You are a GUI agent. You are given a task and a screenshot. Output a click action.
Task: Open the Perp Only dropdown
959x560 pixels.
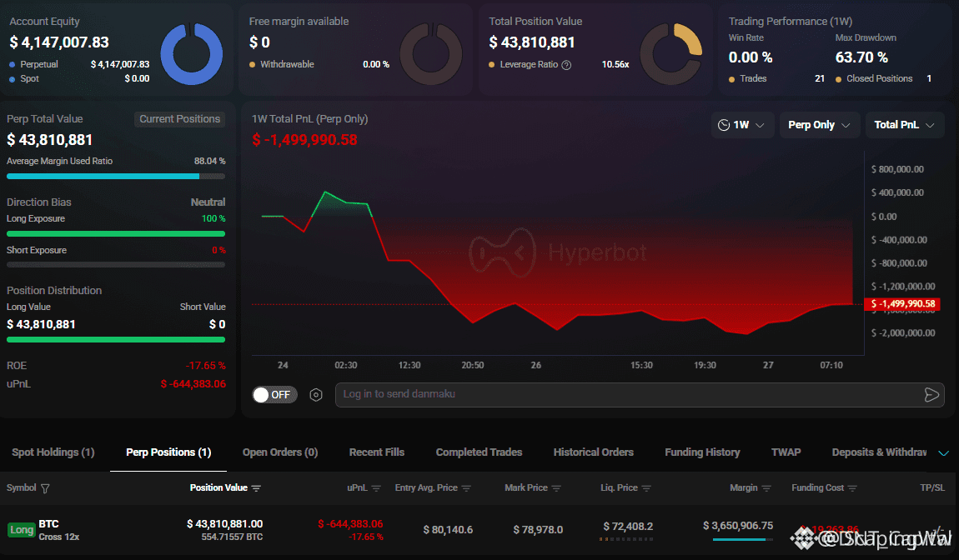pos(819,125)
